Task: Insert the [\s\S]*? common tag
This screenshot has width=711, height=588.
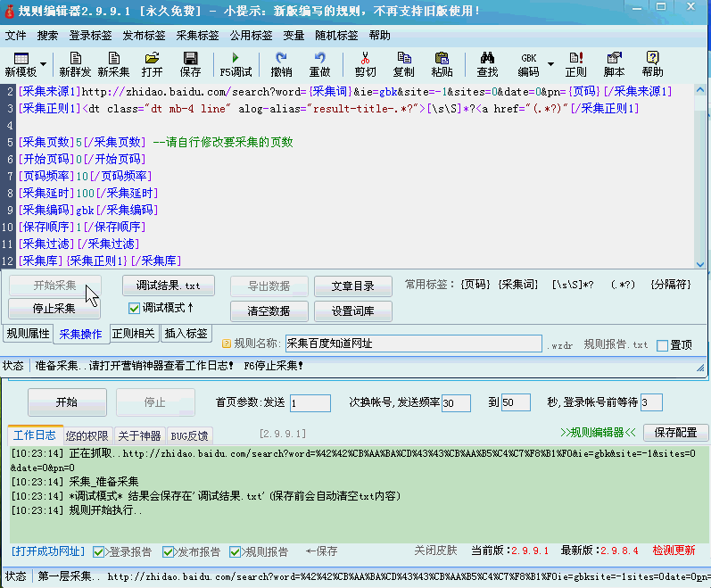Action: [573, 285]
